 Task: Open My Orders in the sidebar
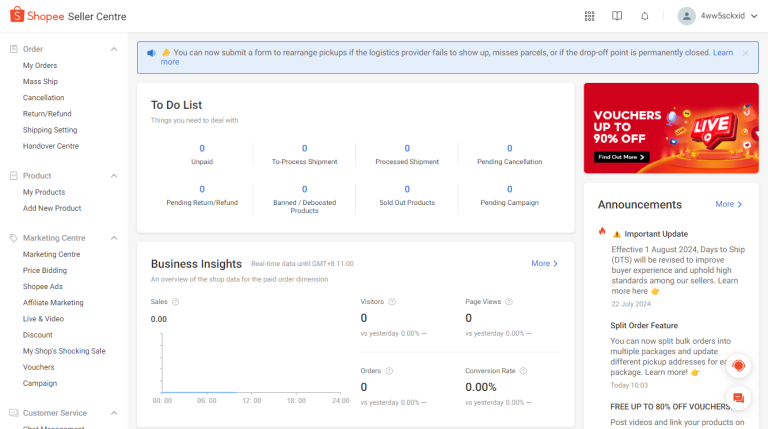coord(40,65)
